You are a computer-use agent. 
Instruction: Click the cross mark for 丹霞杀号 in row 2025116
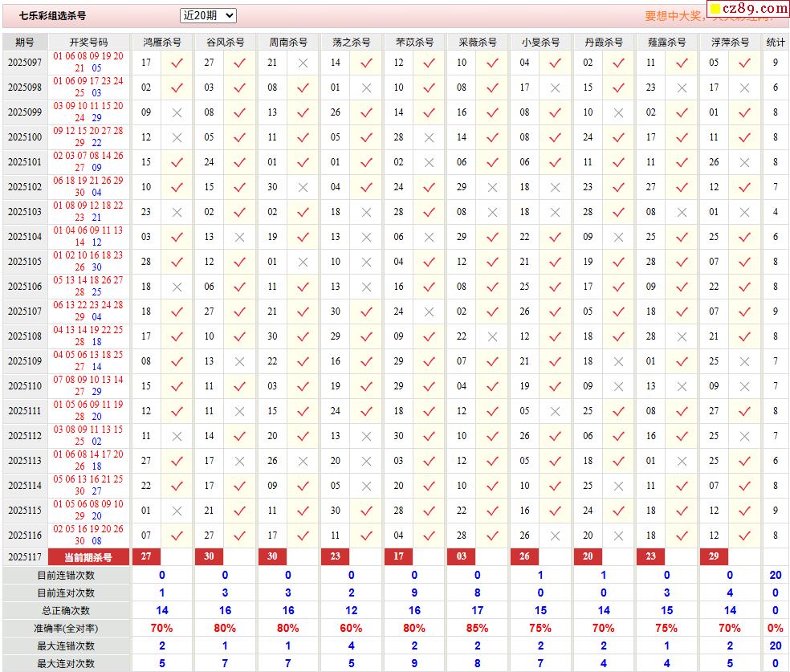coord(618,536)
